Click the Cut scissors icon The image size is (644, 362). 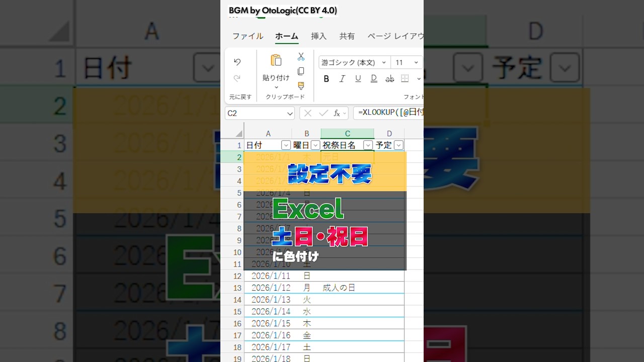[x=301, y=56]
